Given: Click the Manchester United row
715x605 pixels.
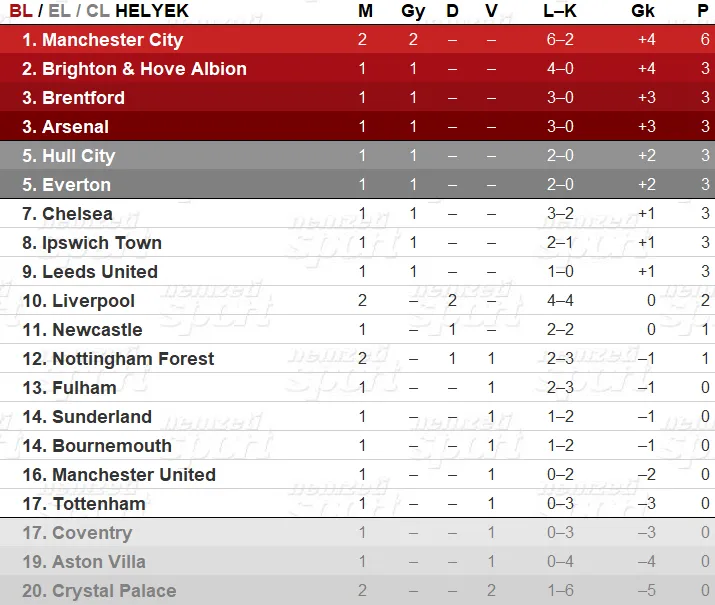Looking at the screenshot, I should (x=358, y=475).
